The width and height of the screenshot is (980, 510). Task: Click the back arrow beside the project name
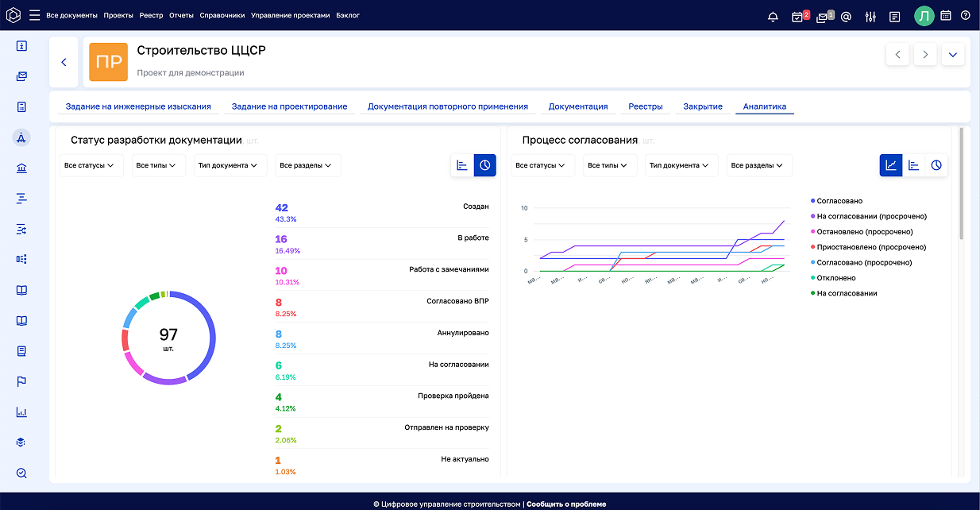pos(64,61)
